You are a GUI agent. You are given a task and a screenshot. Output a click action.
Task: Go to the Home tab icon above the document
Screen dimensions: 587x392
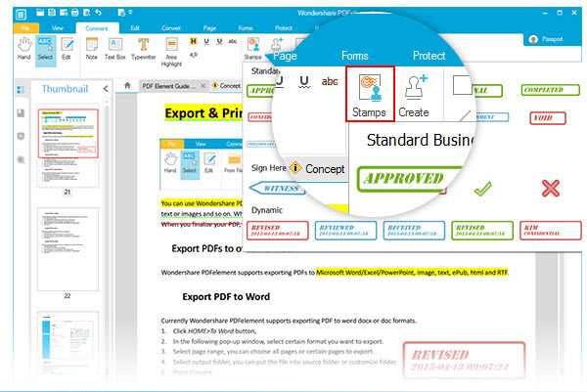coord(127,85)
